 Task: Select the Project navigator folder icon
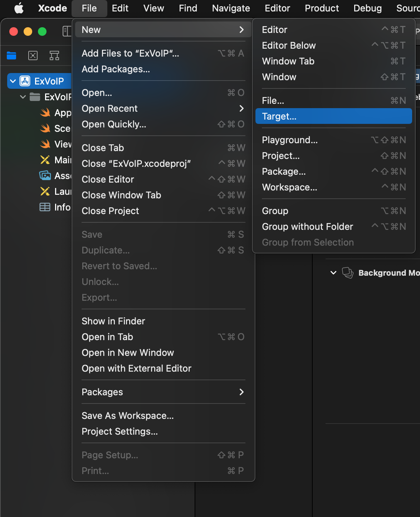[11, 55]
